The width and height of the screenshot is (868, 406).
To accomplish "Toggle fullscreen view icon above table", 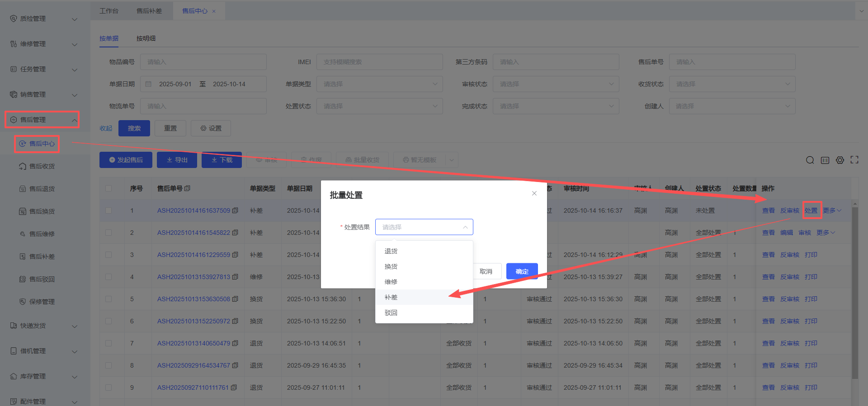I will pyautogui.click(x=854, y=160).
